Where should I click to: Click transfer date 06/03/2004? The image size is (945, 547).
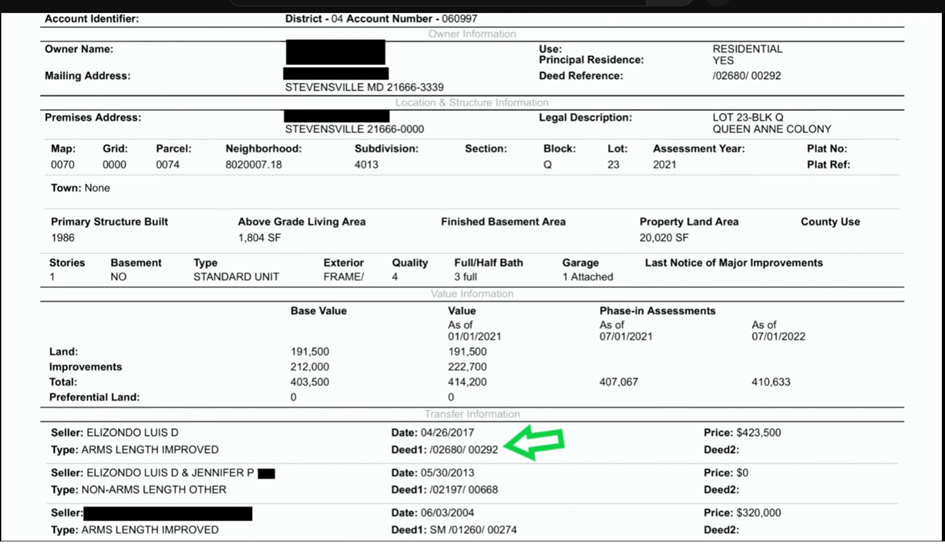pyautogui.click(x=447, y=513)
